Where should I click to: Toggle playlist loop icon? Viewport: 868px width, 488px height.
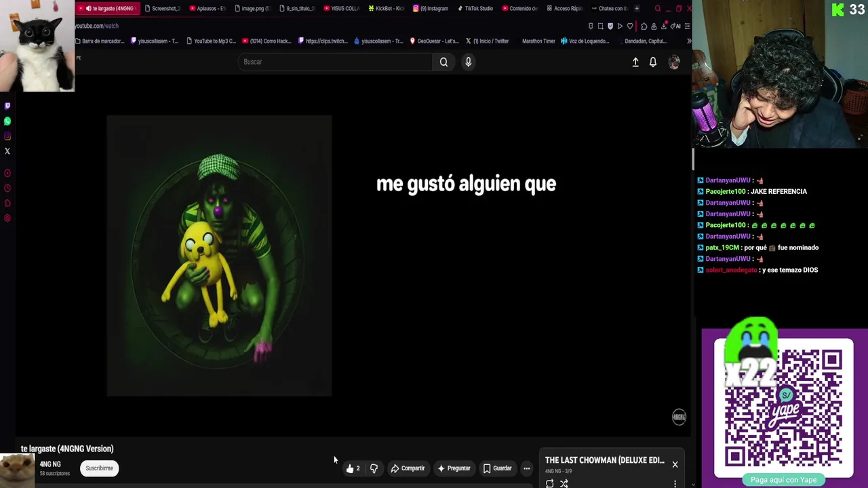tap(549, 483)
